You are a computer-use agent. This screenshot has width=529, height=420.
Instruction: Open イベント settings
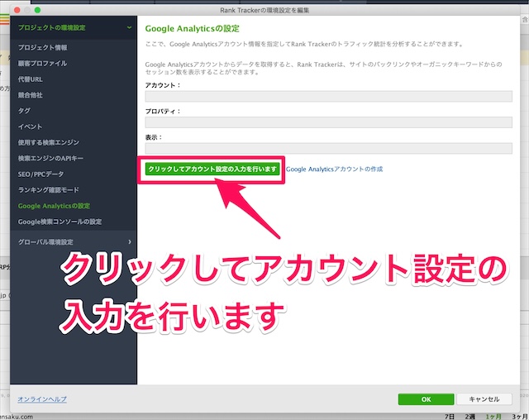(31, 126)
